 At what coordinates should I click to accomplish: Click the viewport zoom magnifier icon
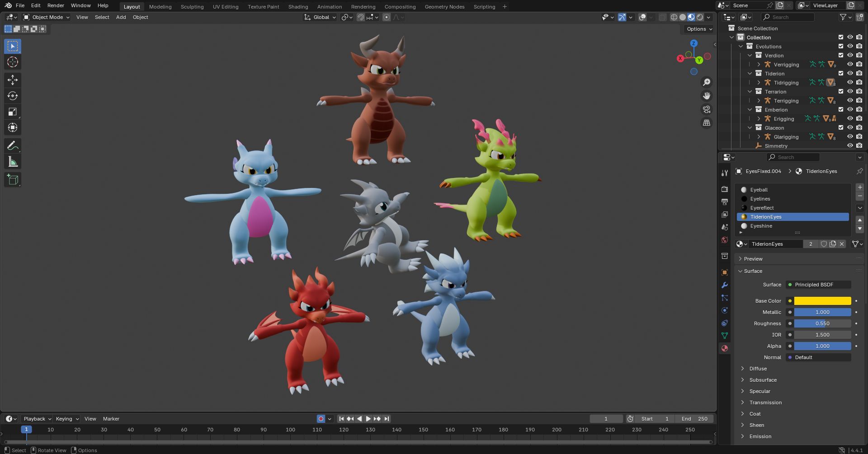706,82
